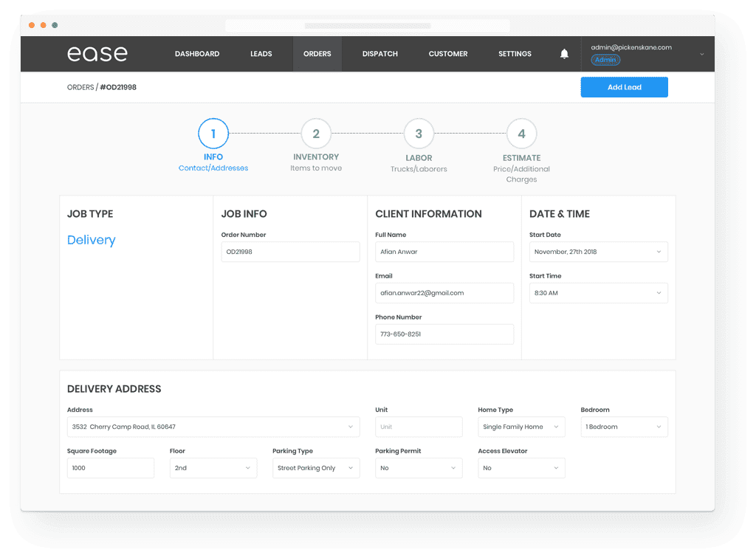
Task: Select step 1 Info circle
Action: tap(213, 134)
